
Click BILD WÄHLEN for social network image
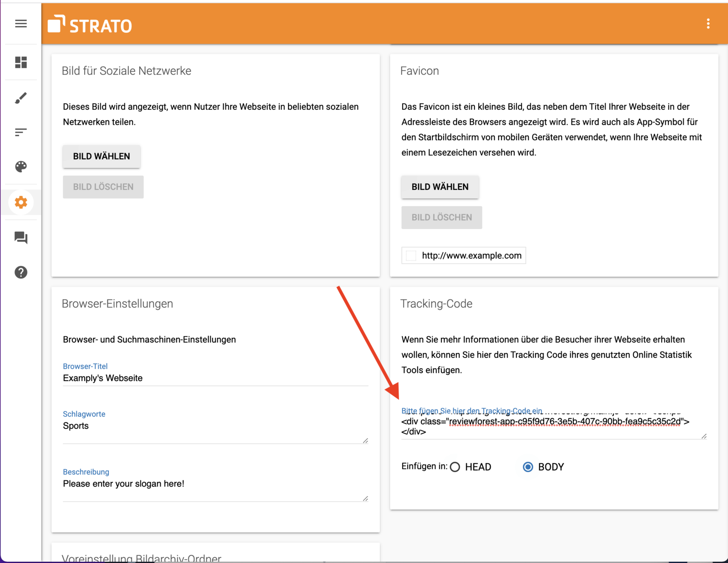point(101,156)
